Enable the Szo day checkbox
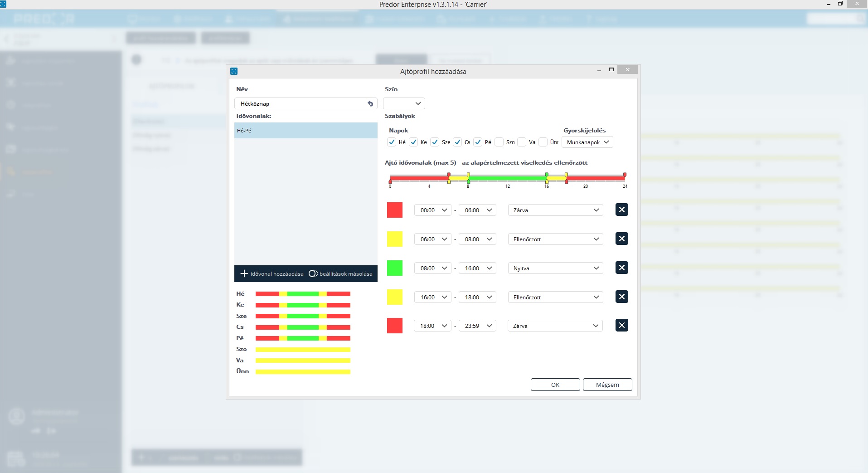The height and width of the screenshot is (473, 868). [499, 142]
